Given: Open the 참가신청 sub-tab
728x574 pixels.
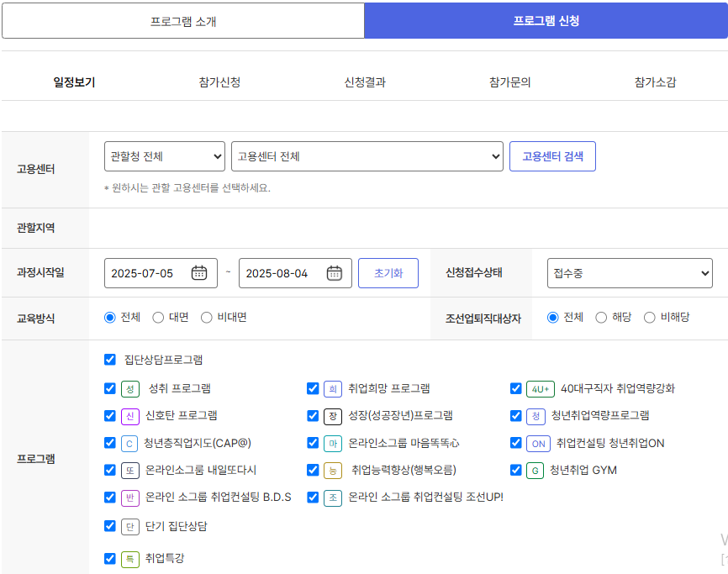Looking at the screenshot, I should click(x=219, y=82).
